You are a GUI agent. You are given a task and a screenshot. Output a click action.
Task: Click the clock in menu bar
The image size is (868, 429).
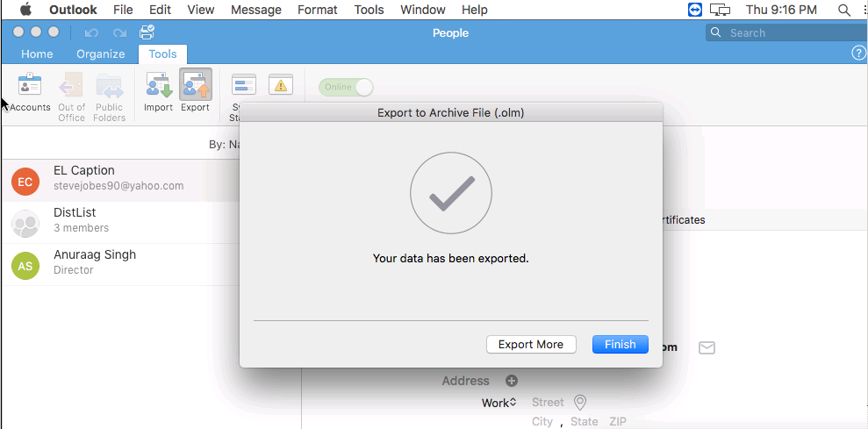tap(782, 10)
